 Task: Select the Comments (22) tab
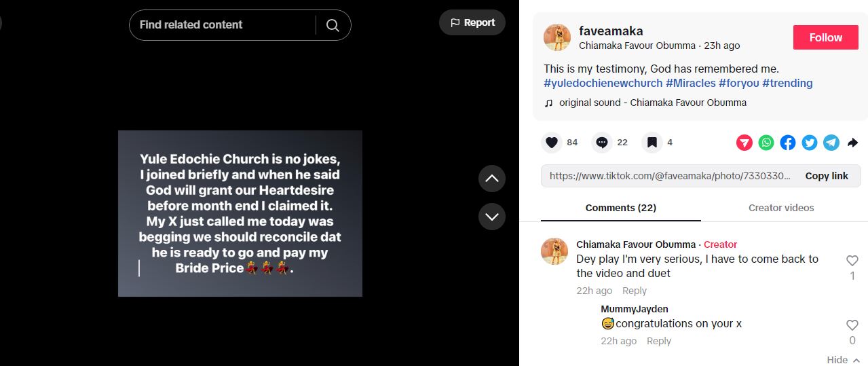(x=620, y=208)
